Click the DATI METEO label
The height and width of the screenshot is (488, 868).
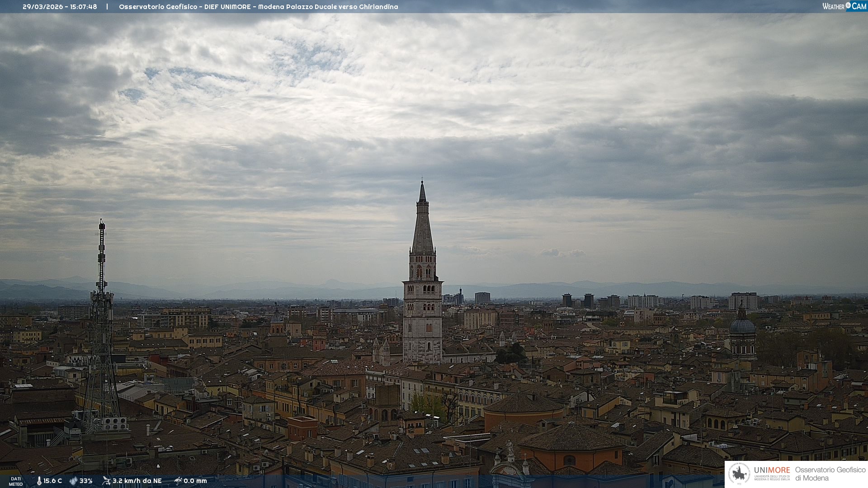click(x=16, y=481)
